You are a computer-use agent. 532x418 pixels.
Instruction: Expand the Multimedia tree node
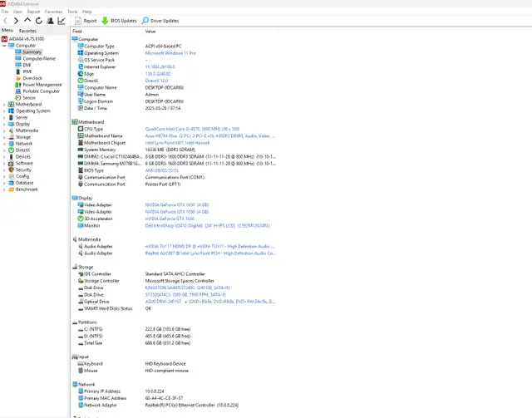coord(4,130)
